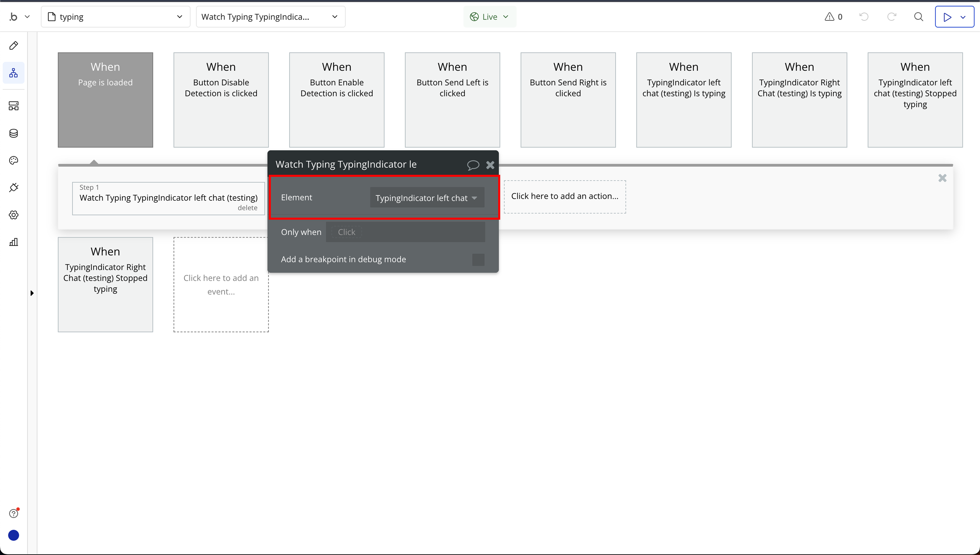Click the Preview play button
Image resolution: width=980 pixels, height=555 pixels.
pos(947,17)
